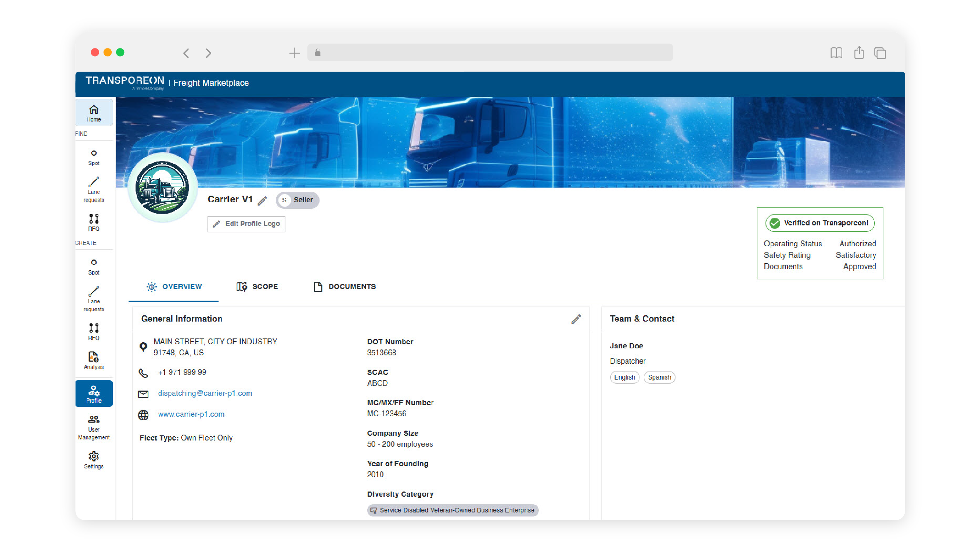Image resolution: width=980 pixels, height=551 pixels.
Task: Select the Overview tab
Action: [x=174, y=286]
